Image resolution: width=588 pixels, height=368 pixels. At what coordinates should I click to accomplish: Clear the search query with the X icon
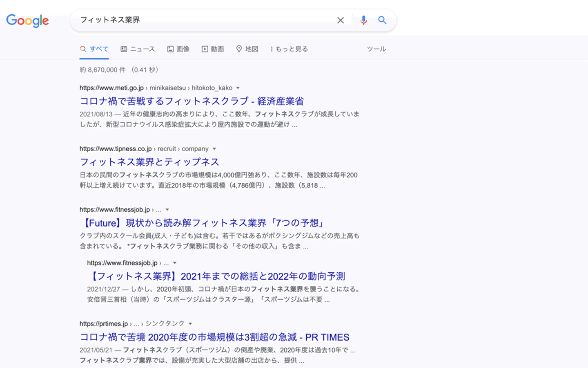pos(341,20)
